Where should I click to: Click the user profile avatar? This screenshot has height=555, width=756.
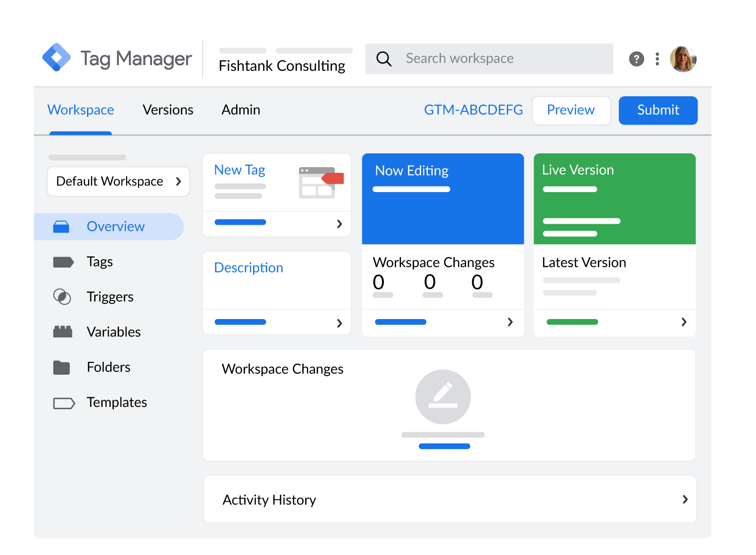[684, 59]
